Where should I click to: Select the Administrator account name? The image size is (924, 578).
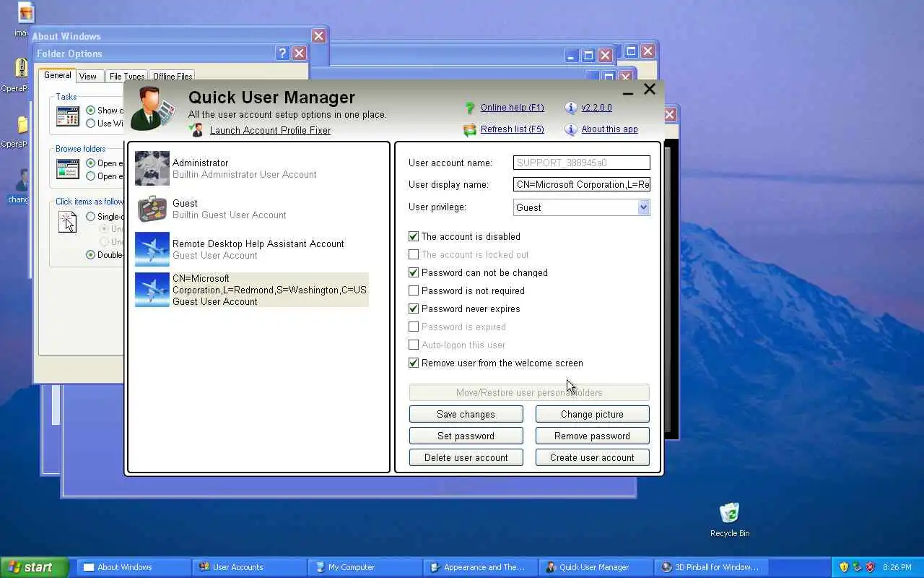(200, 163)
